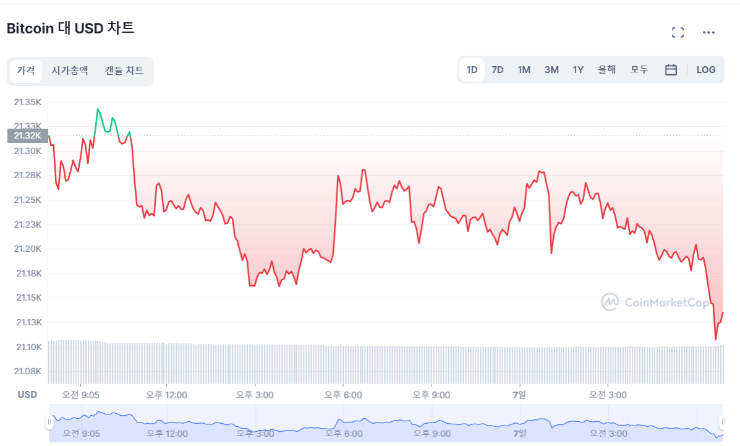Click the left handle of the range navigator
This screenshot has width=740, height=446.
pyautogui.click(x=49, y=424)
